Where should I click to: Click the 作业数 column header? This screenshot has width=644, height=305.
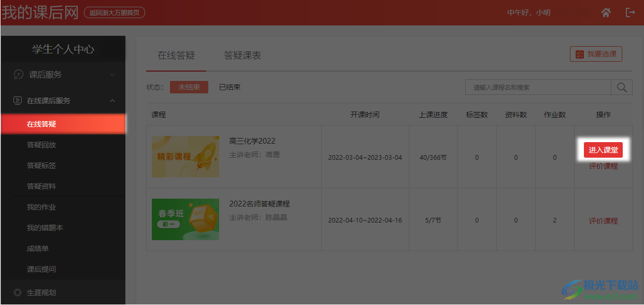555,115
